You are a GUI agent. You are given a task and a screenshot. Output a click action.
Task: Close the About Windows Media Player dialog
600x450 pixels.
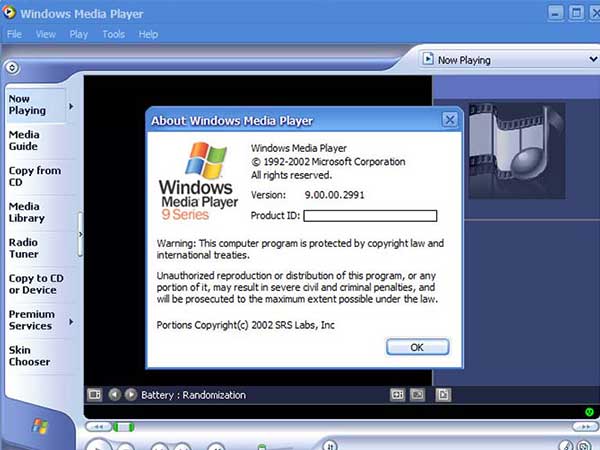450,120
